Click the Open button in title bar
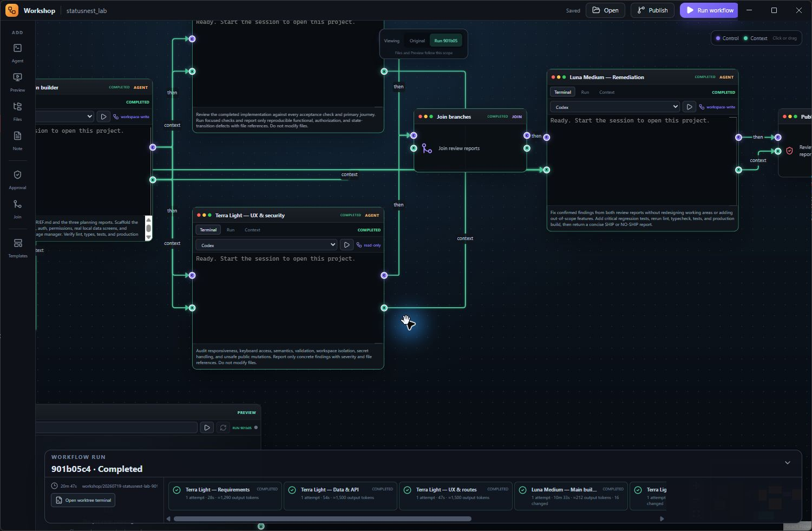 click(605, 10)
